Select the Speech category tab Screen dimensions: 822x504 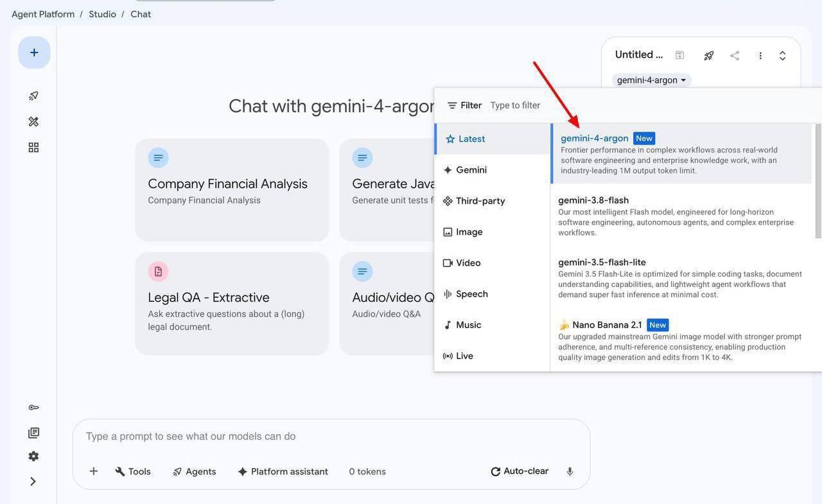click(493, 294)
